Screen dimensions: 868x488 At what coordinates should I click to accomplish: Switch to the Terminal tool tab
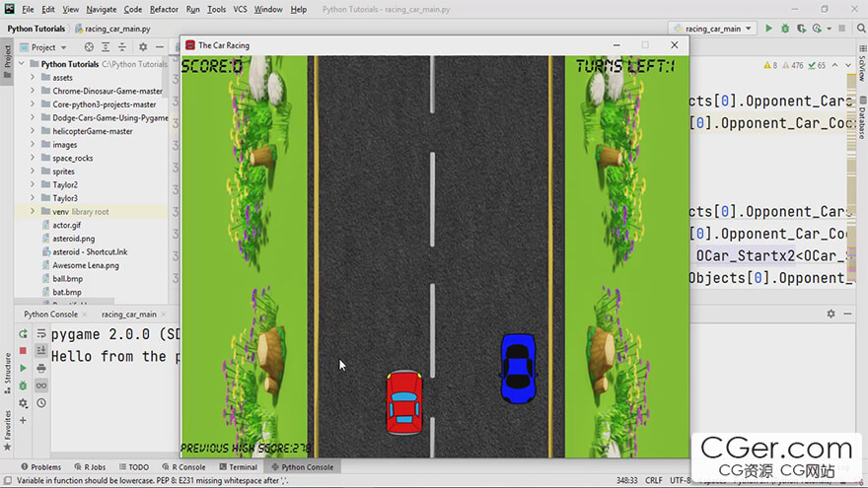pos(237,467)
